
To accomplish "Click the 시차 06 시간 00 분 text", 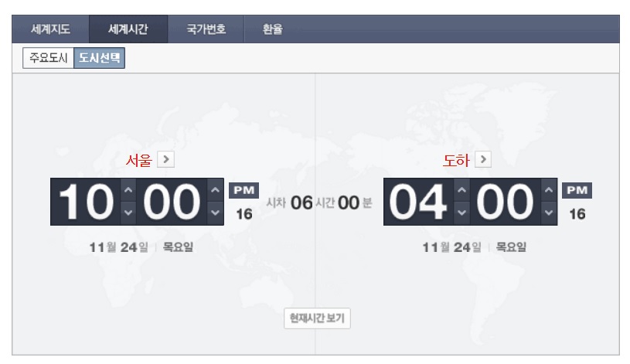I will coord(319,202).
